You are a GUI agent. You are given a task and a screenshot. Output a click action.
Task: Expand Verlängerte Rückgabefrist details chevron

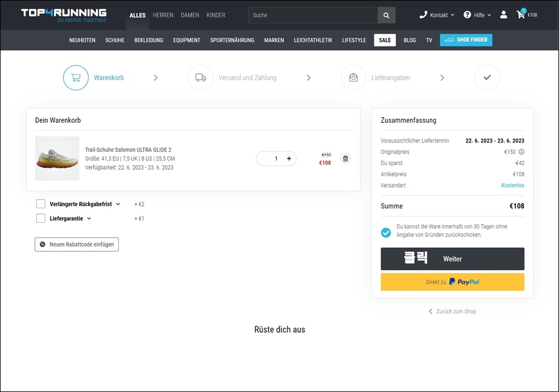click(x=118, y=204)
